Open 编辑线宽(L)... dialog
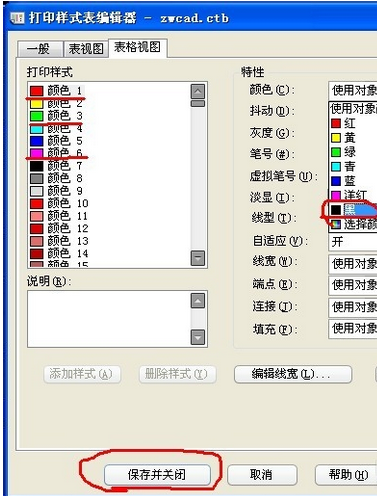Screen dimensions: 377x496 click(293, 374)
